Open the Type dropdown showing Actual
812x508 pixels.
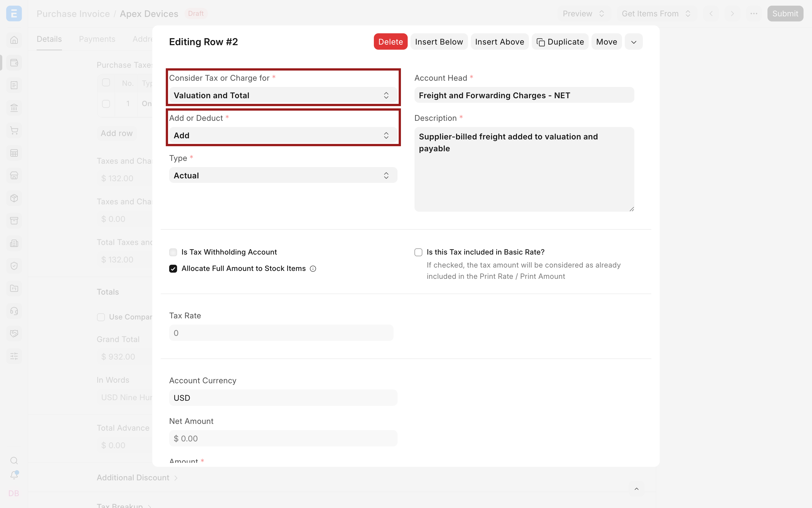click(x=283, y=175)
